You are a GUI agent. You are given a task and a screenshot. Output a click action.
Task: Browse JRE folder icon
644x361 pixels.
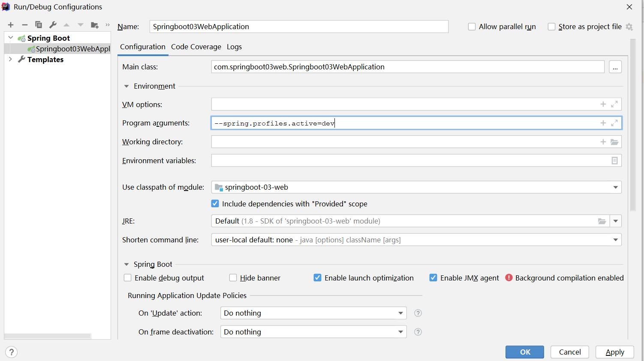(602, 221)
